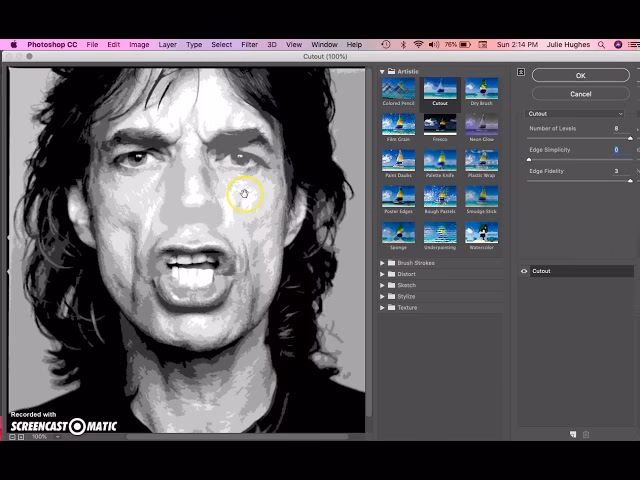Click the Julie Hughes user name

tap(568, 44)
